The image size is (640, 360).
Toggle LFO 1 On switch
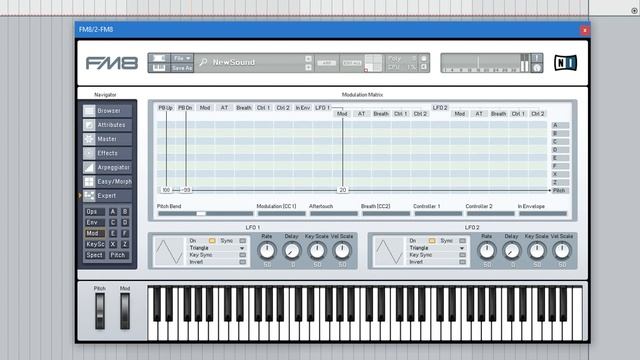212,241
